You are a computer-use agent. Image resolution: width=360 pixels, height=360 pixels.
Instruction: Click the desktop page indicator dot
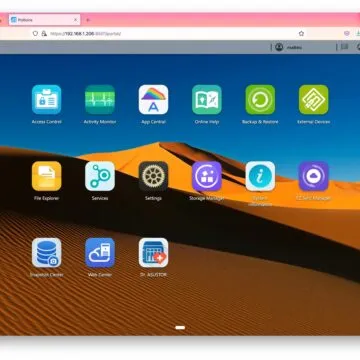pos(180,328)
